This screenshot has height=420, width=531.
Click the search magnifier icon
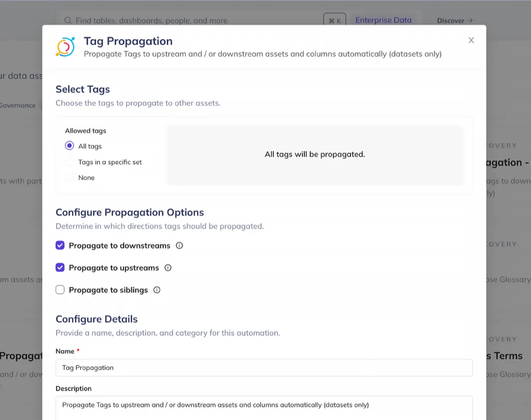68,21
